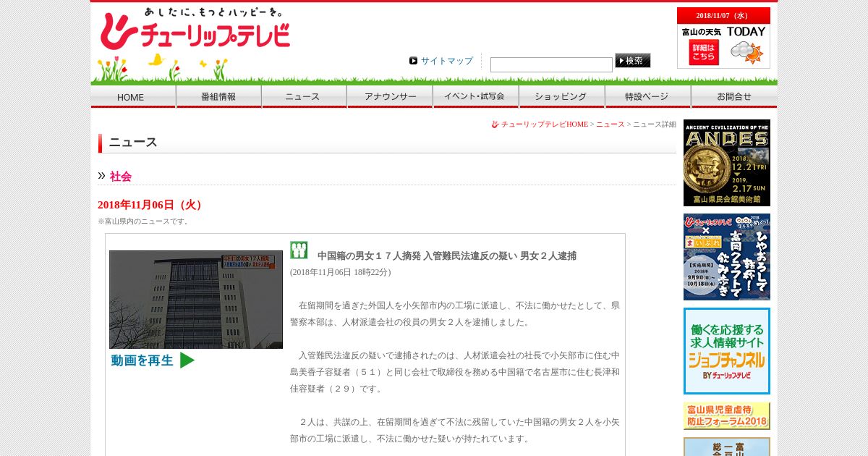Open the お問合せ menu
868x456 pixels.
[734, 97]
